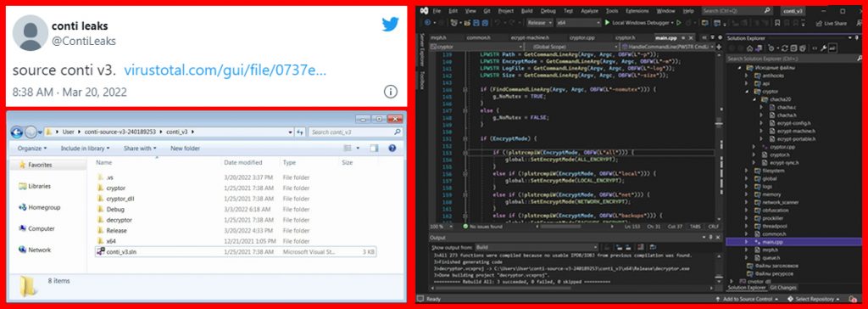Open the Explorer change view dropdown
Image resolution: width=868 pixels, height=309 pixels.
point(359,148)
